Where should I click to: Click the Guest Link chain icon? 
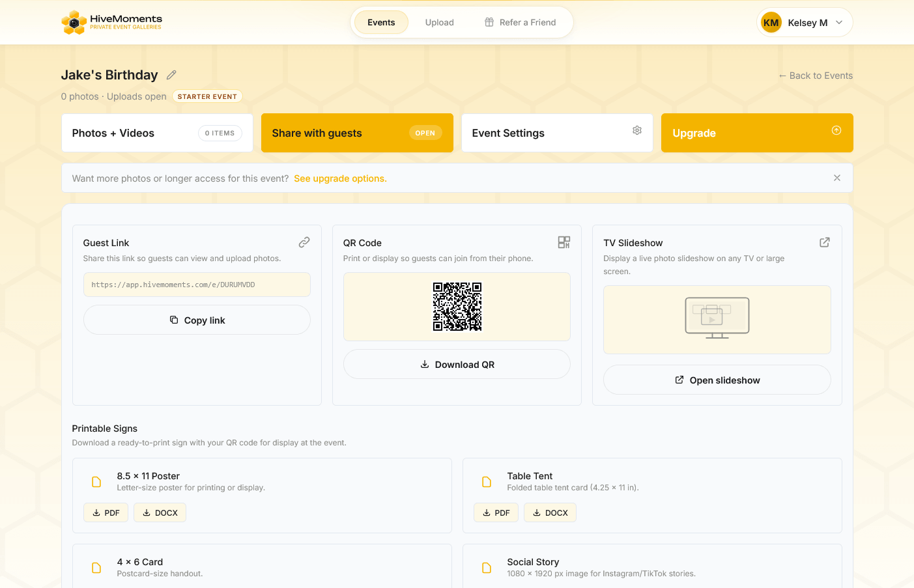click(x=304, y=242)
